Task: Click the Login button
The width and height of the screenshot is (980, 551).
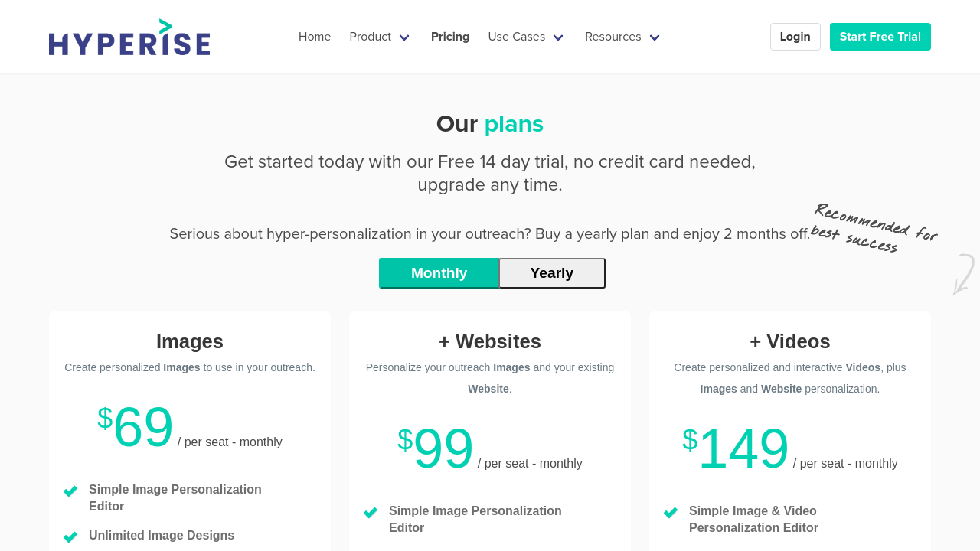Action: coord(795,37)
